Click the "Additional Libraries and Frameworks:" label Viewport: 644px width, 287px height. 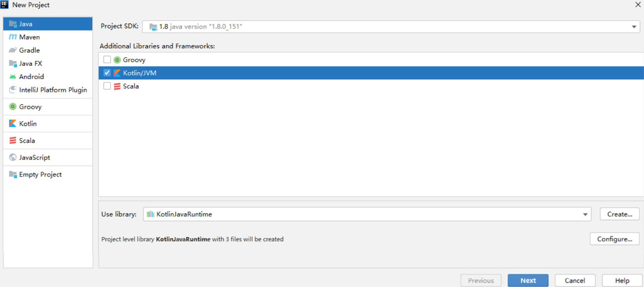tap(157, 46)
